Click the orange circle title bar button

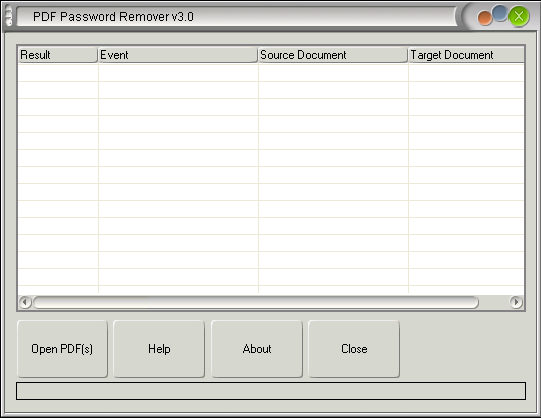pos(485,18)
